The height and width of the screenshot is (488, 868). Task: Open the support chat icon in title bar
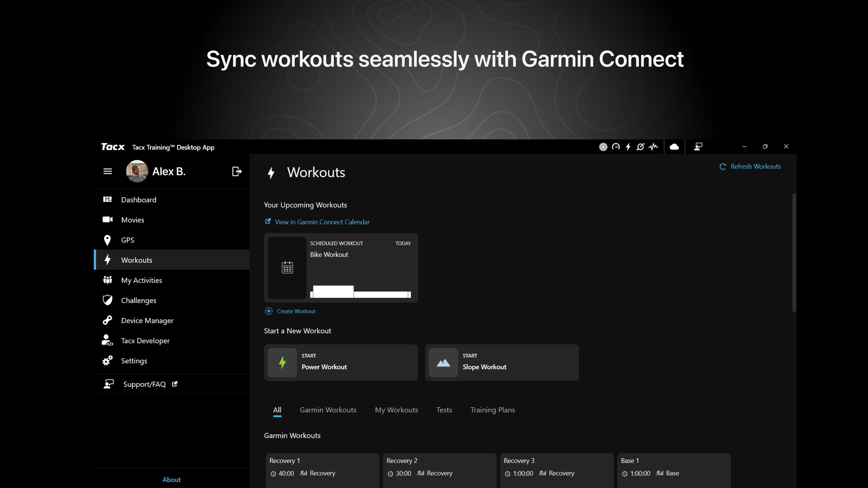(698, 146)
